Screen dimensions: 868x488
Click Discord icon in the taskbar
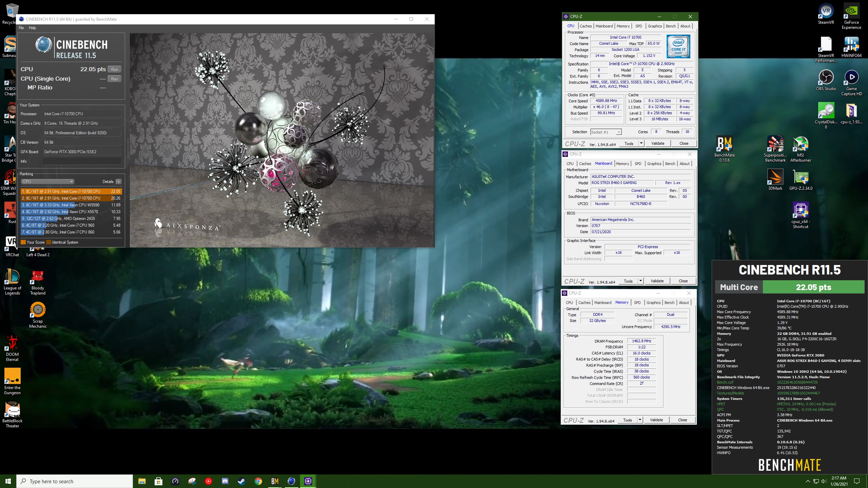(225, 481)
